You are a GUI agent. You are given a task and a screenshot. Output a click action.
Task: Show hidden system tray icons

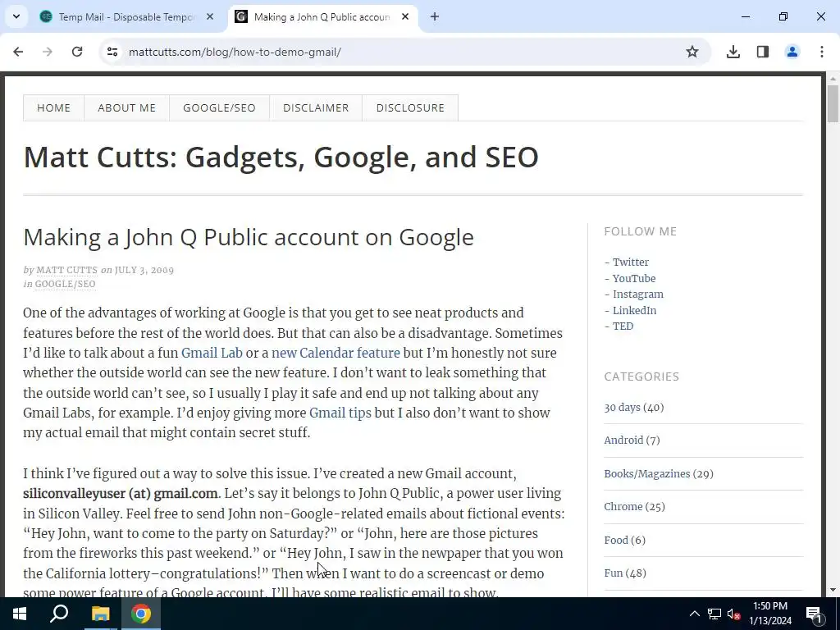[694, 614]
